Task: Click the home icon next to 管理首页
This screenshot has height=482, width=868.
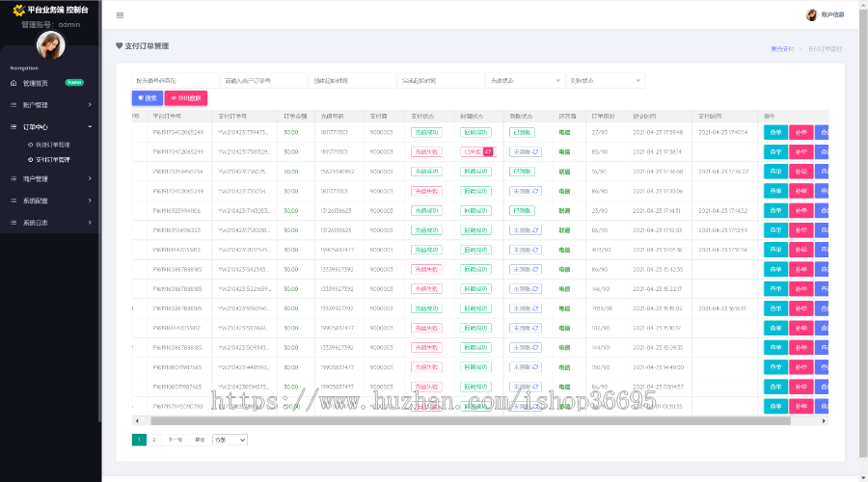Action: pyautogui.click(x=15, y=83)
